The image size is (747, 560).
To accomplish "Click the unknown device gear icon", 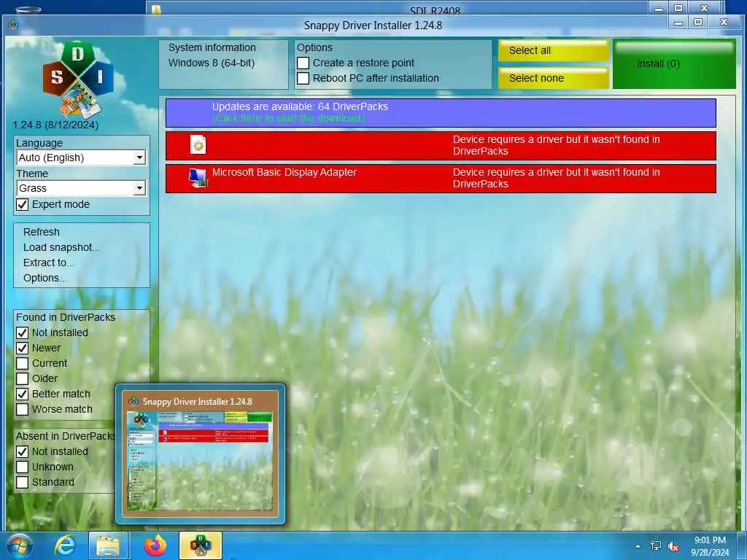I will click(x=198, y=145).
